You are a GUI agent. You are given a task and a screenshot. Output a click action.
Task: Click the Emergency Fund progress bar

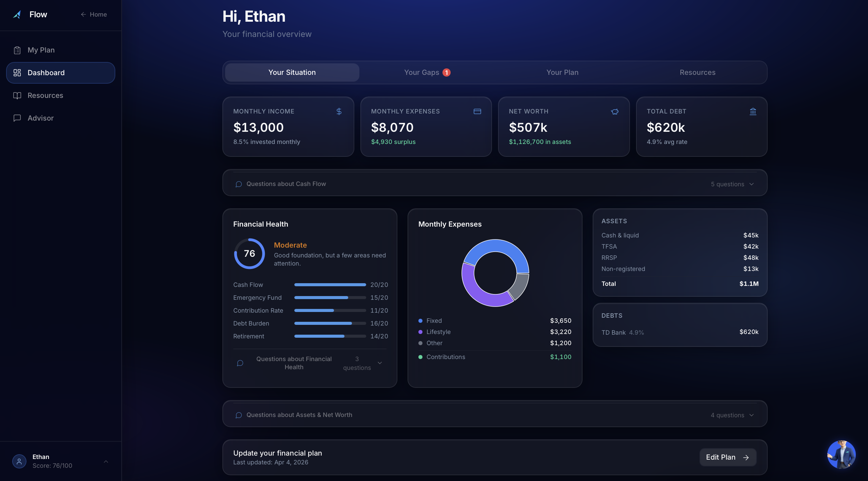point(330,298)
